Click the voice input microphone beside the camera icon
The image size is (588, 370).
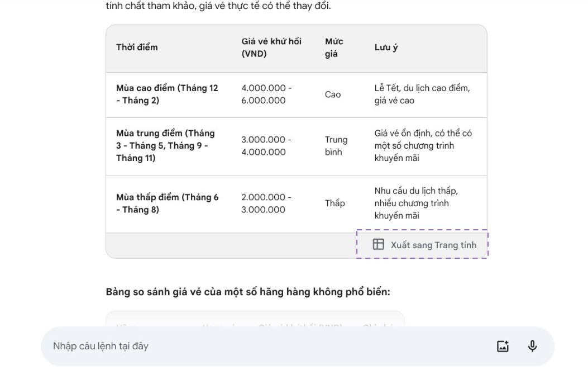tap(532, 346)
